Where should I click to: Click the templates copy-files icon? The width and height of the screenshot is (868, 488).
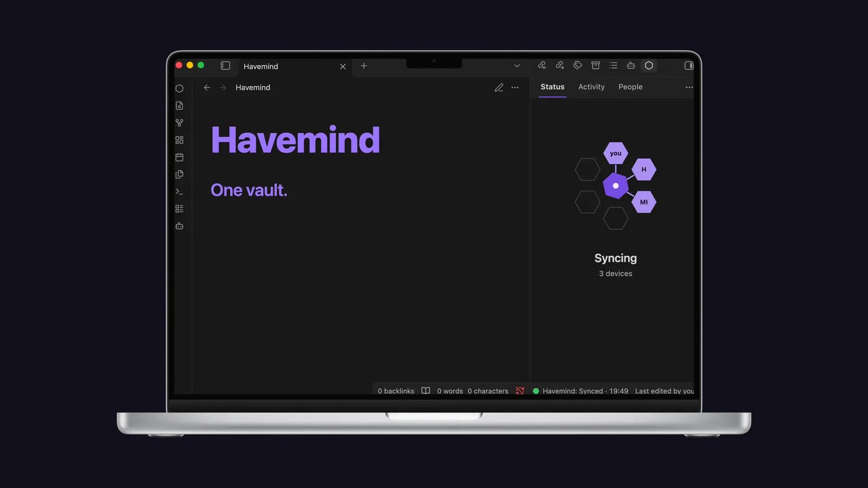[180, 175]
